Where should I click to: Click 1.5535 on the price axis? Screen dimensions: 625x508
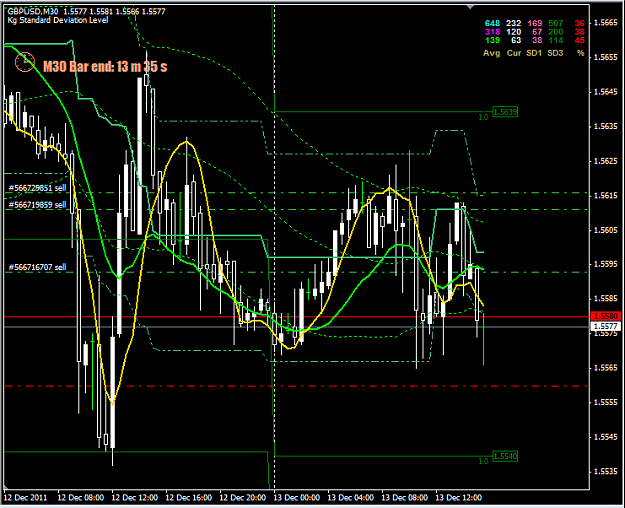tap(606, 471)
